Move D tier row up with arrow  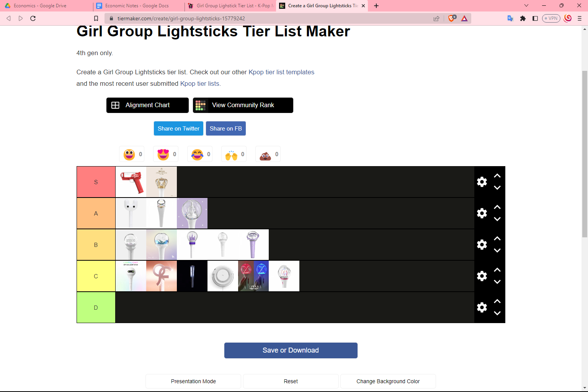click(497, 301)
